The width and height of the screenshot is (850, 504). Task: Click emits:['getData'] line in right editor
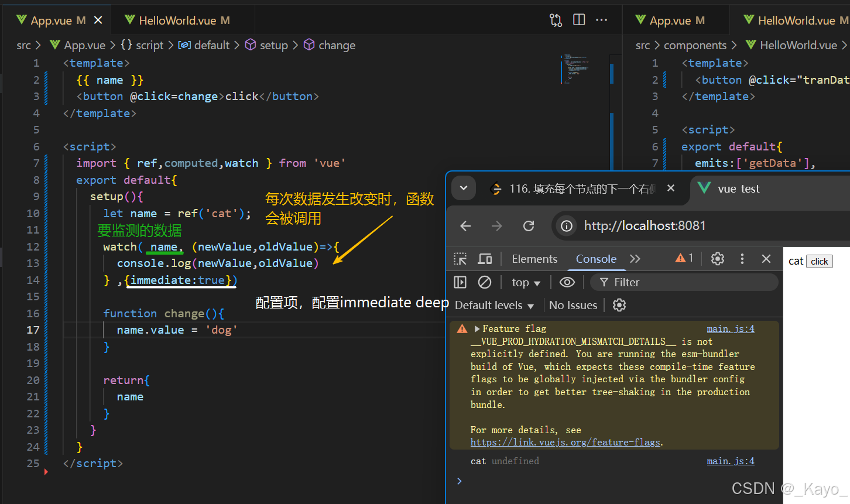point(755,163)
